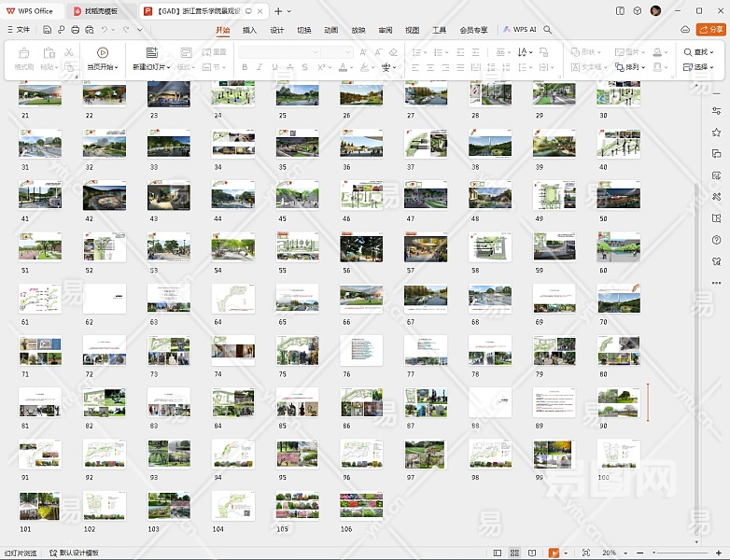
Task: Open the 20% zoom level dropdown
Action: tap(612, 553)
